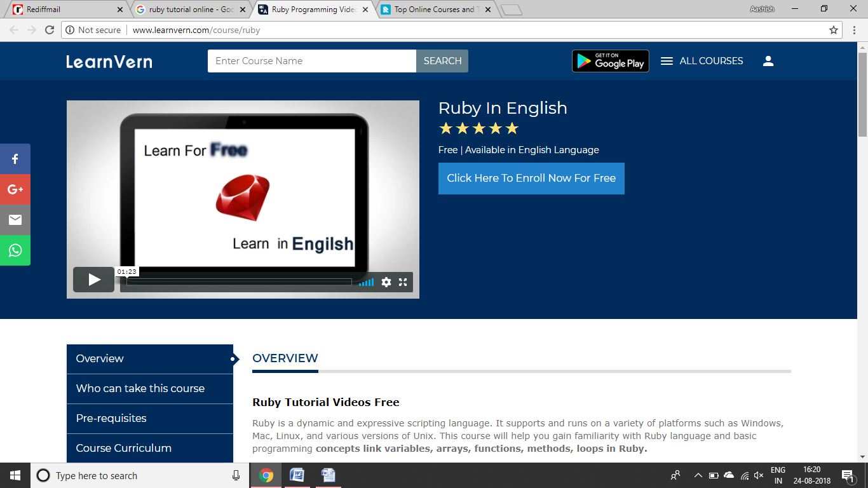View Not secure site info

[x=93, y=30]
